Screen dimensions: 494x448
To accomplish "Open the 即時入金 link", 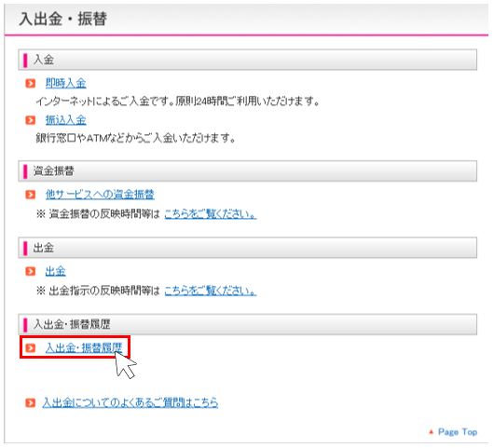I will 65,84.
